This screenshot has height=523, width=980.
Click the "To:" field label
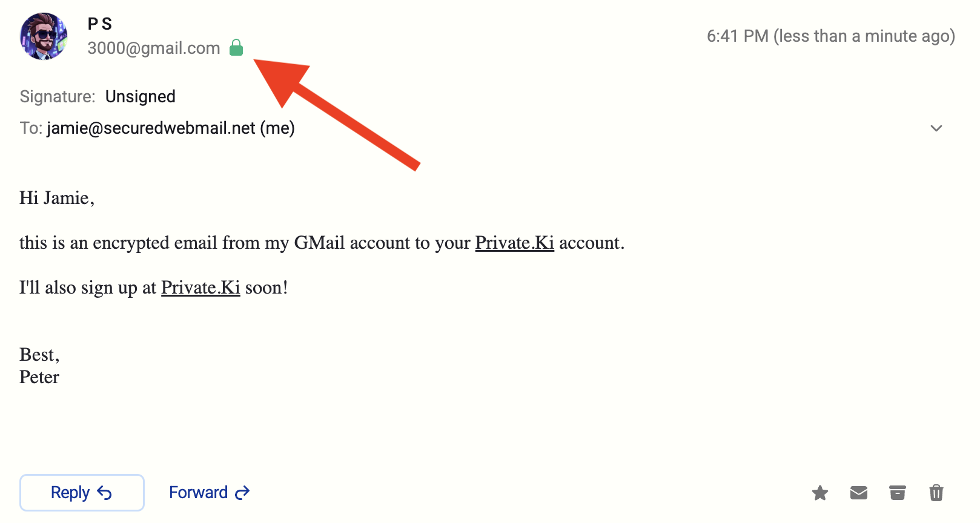click(31, 128)
